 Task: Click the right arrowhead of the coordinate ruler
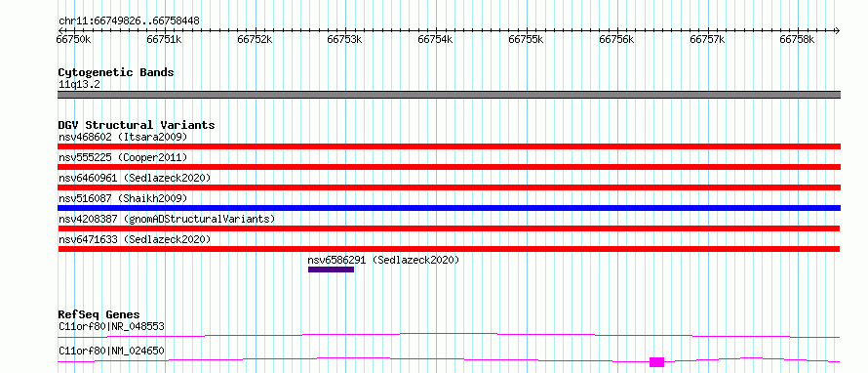pyautogui.click(x=837, y=30)
